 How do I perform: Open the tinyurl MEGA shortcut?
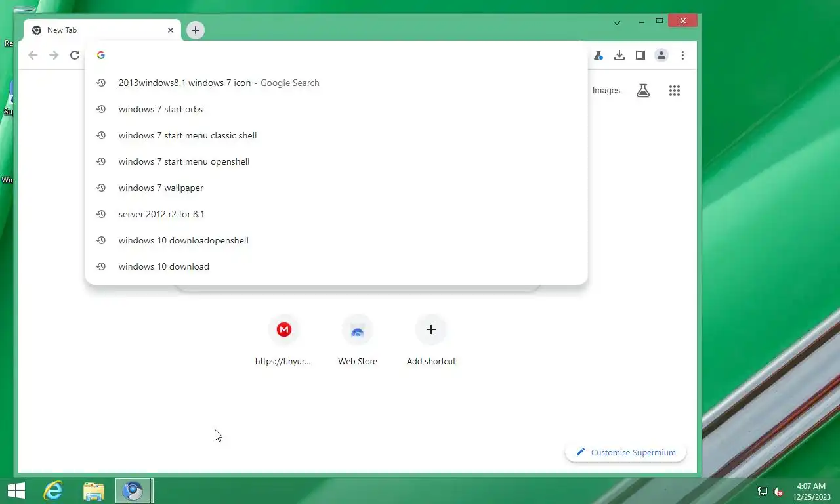click(x=283, y=340)
